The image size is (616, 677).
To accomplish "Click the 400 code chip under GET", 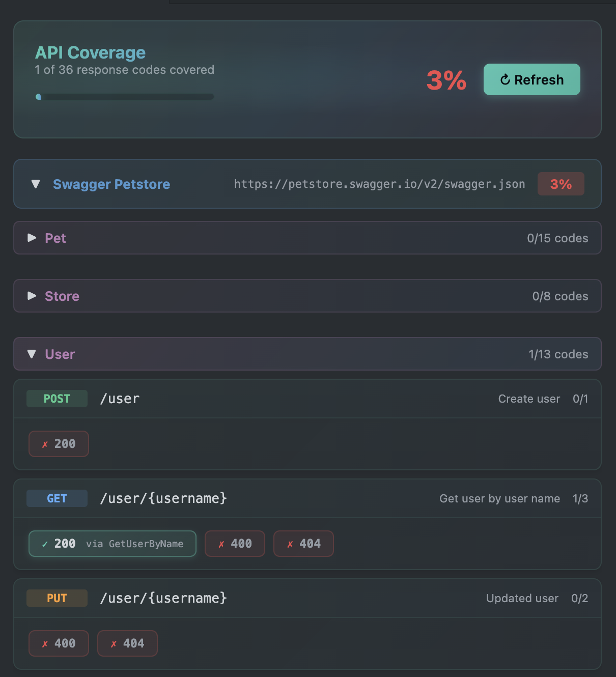I will pyautogui.click(x=235, y=544).
